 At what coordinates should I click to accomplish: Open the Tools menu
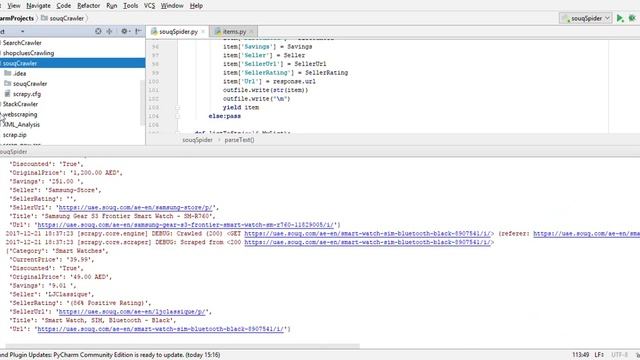[131, 6]
